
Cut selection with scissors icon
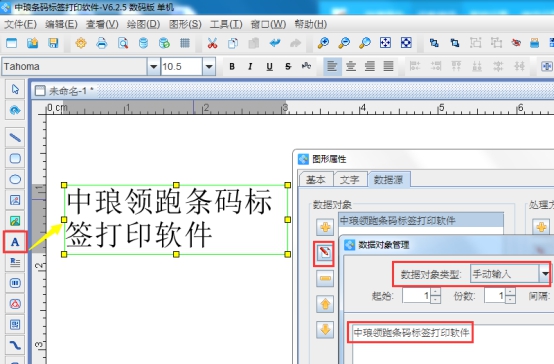(x=212, y=43)
